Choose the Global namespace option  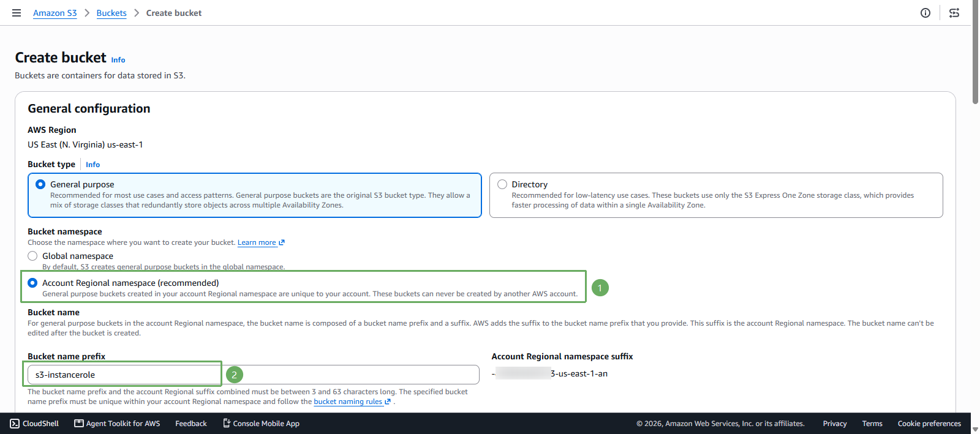[32, 256]
